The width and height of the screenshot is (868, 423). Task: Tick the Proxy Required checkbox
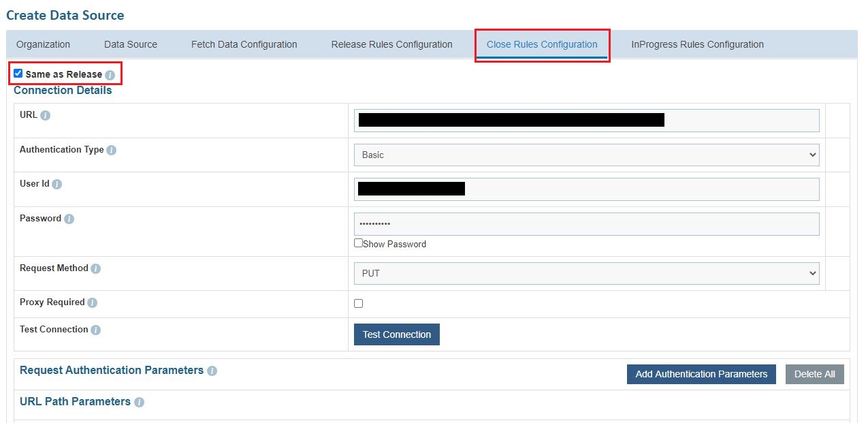[359, 304]
